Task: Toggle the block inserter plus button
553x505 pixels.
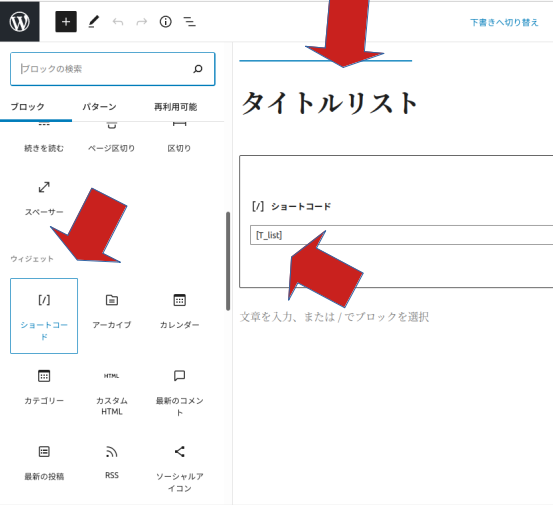Action: coord(66,22)
